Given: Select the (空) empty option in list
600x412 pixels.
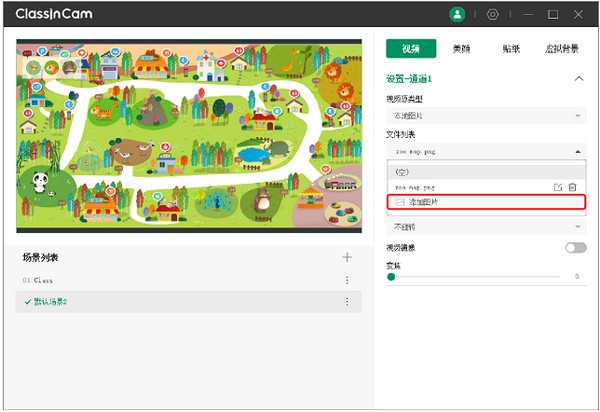Looking at the screenshot, I should 486,172.
